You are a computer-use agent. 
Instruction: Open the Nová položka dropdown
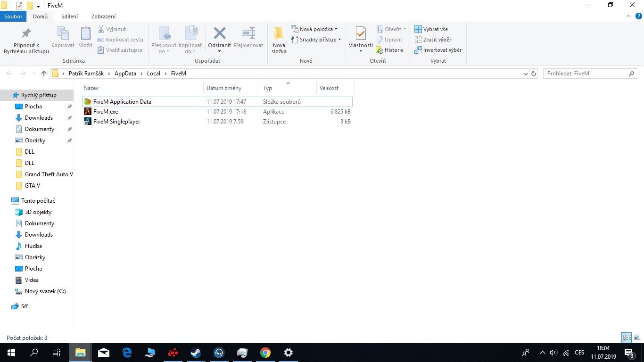(x=314, y=29)
